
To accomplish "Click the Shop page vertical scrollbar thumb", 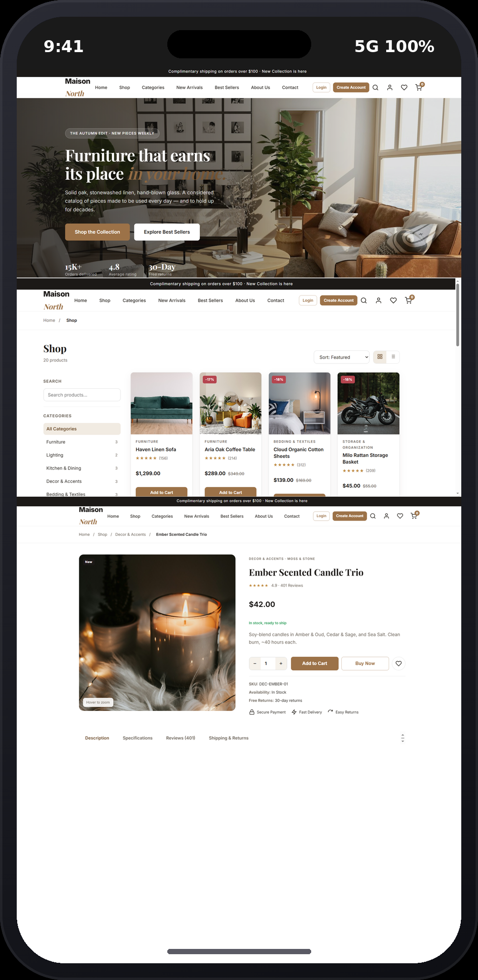I will click(x=457, y=314).
